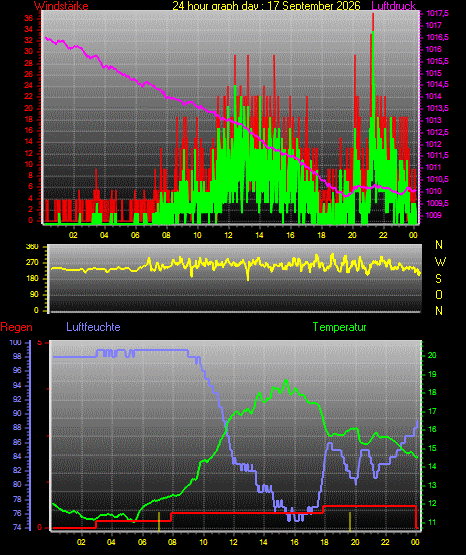Screen dimensions: 466x555
Task: Click the S compass direction letter
Action: (438, 279)
